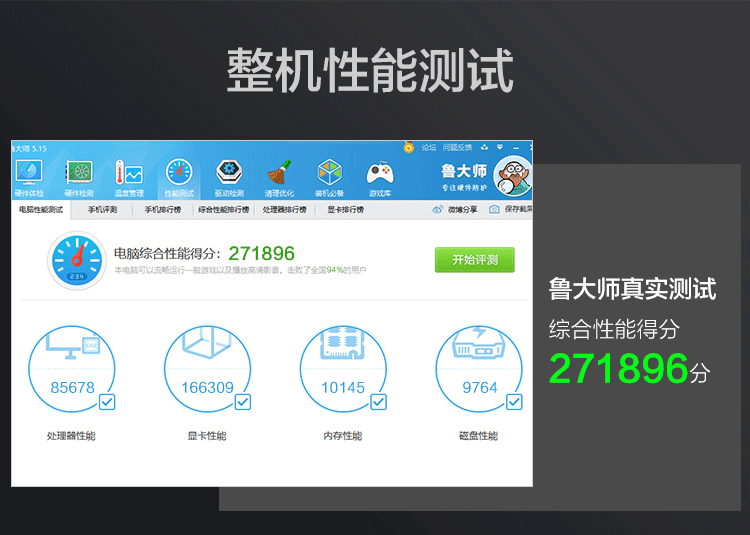Click the disk score 9764
The image size is (750, 535).
[x=480, y=387]
